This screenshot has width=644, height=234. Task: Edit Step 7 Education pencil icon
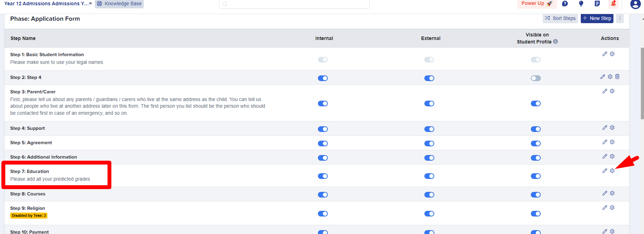point(605,171)
